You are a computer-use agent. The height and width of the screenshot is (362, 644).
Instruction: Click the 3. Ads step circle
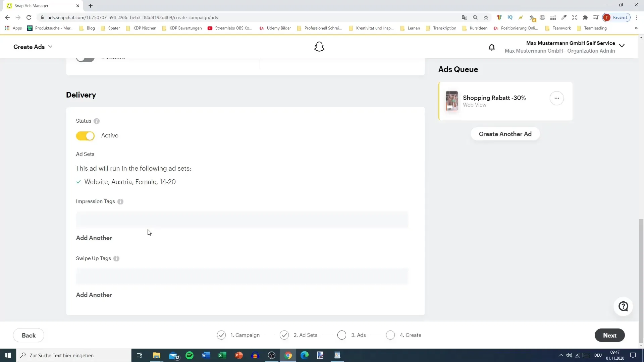pyautogui.click(x=341, y=335)
